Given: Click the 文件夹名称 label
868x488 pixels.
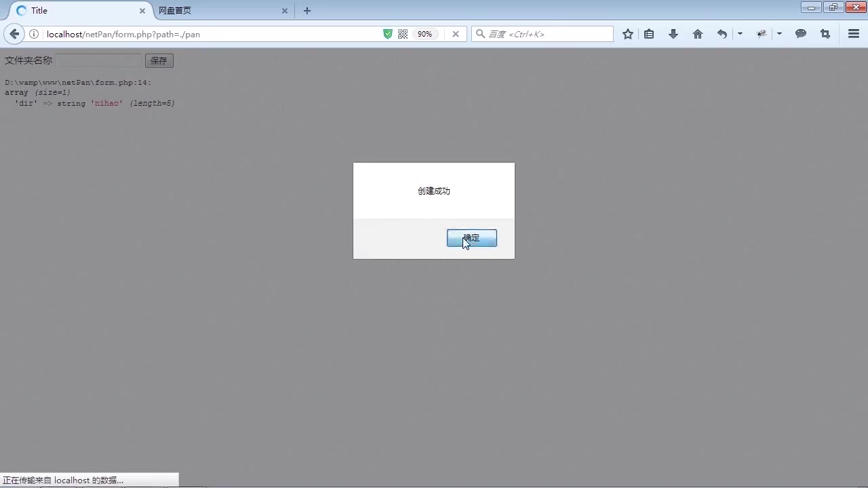Looking at the screenshot, I should pyautogui.click(x=28, y=60).
